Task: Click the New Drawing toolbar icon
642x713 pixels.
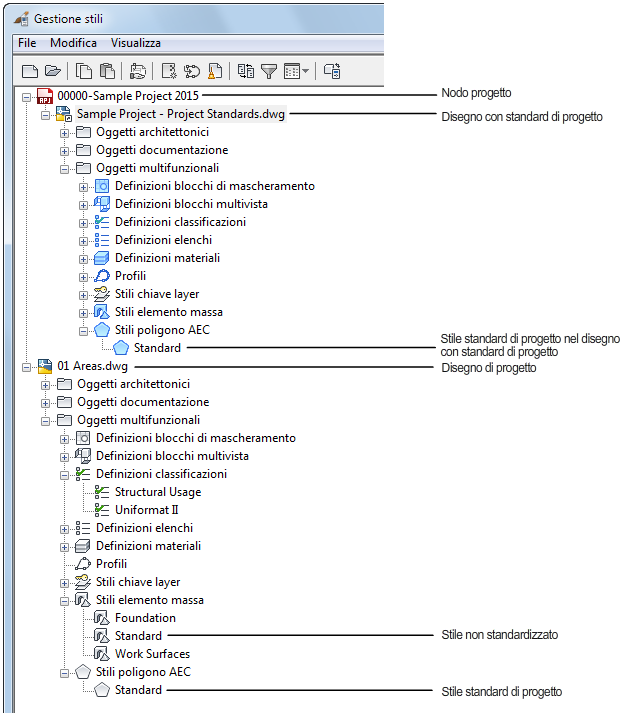Action: pyautogui.click(x=30, y=71)
